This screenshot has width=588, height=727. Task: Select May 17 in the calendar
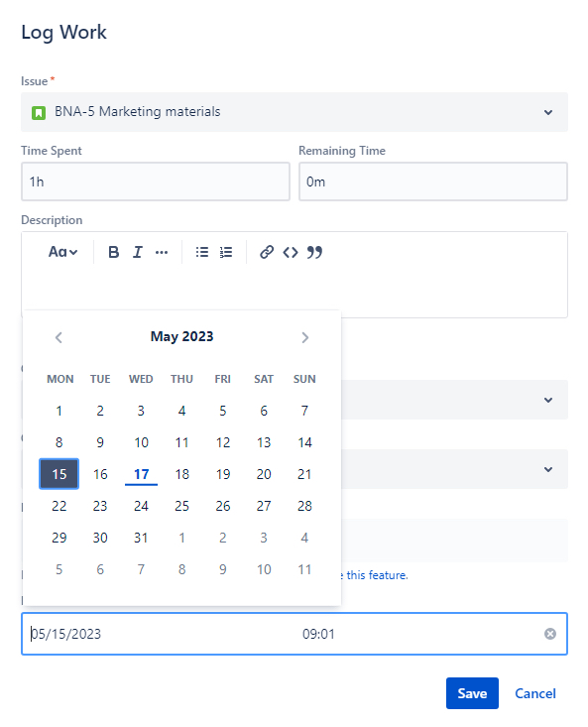click(x=141, y=474)
